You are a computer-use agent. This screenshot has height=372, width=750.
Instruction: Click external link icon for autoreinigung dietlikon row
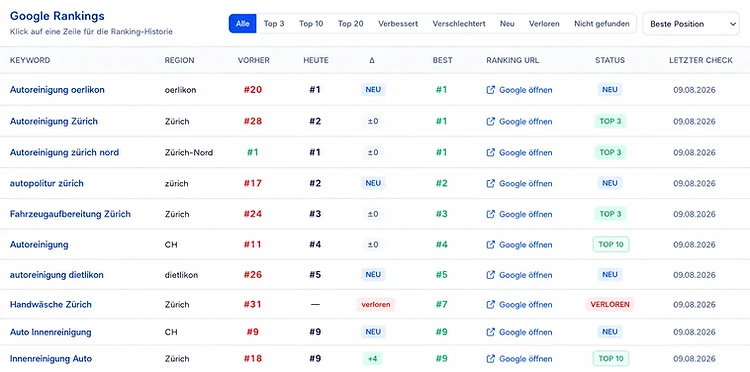click(x=490, y=275)
